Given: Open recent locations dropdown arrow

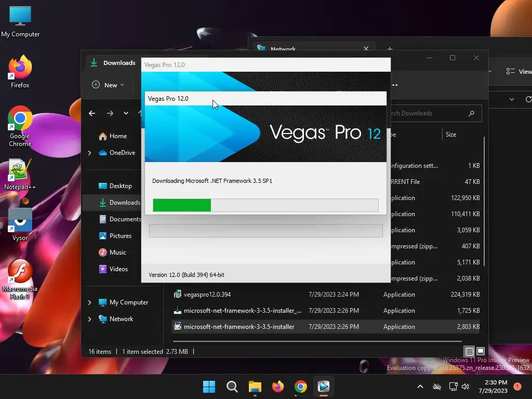Looking at the screenshot, I should [x=126, y=113].
